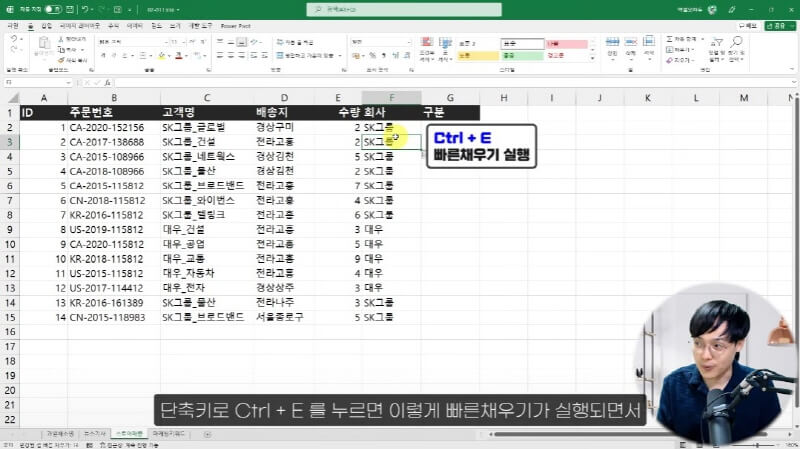Image resolution: width=800 pixels, height=449 pixels.
Task: Open the font size combo box
Action: (178, 42)
